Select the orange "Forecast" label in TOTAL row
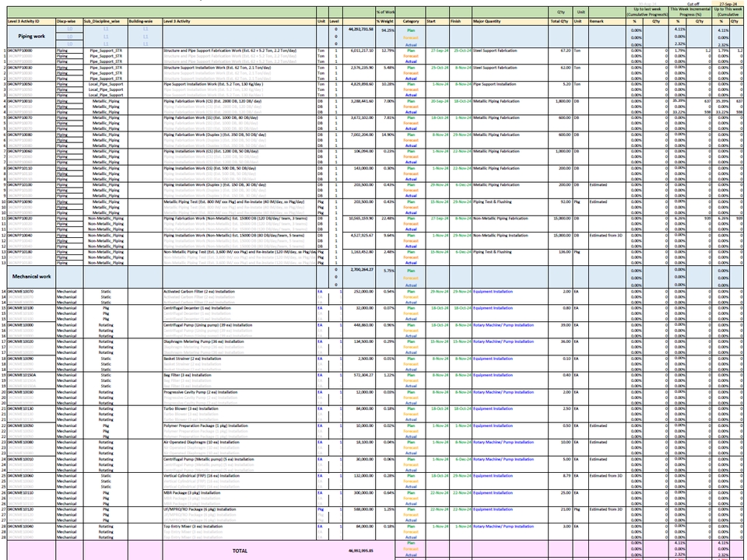 point(410,550)
